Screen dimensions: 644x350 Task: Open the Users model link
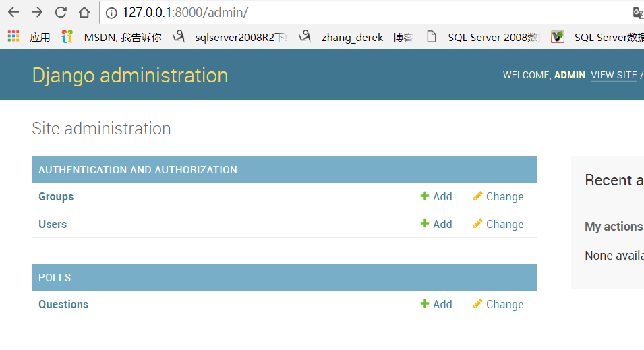click(53, 224)
